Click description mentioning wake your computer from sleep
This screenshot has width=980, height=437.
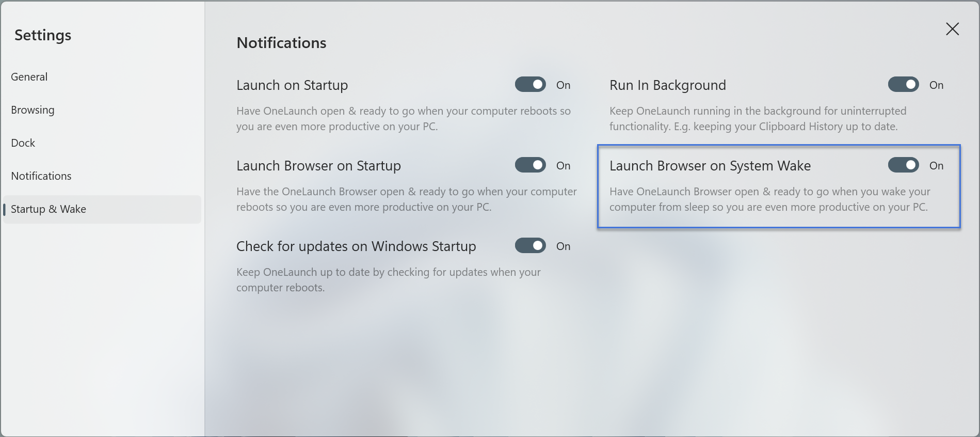769,199
